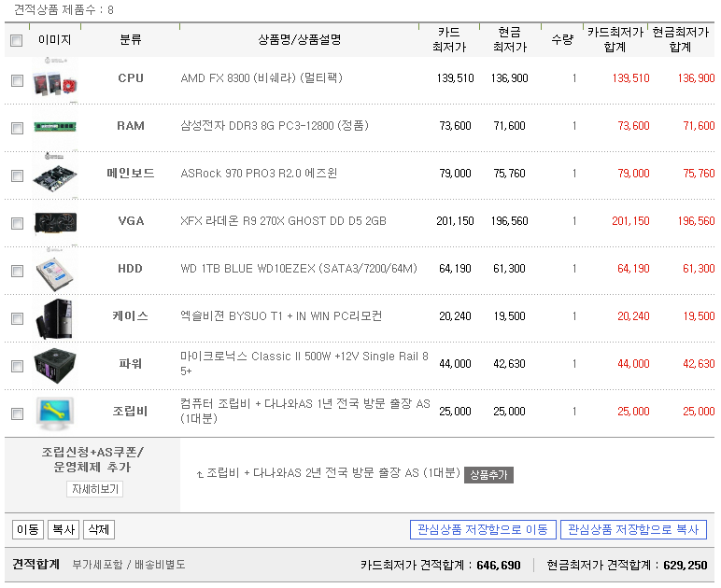Click the 자세히보기 details button
This screenshot has height=588, width=721.
94,489
